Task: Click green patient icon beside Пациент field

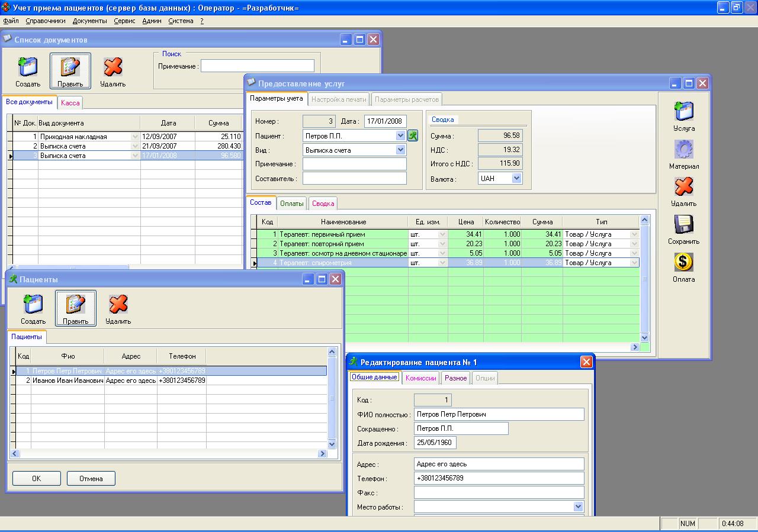Action: point(413,136)
